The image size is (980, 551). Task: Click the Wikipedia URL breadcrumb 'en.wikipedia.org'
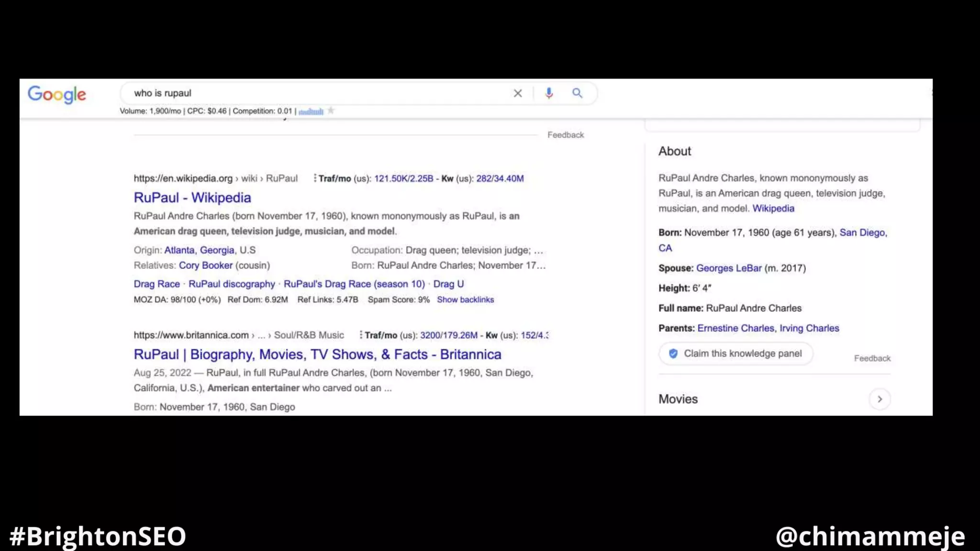[x=183, y=178]
